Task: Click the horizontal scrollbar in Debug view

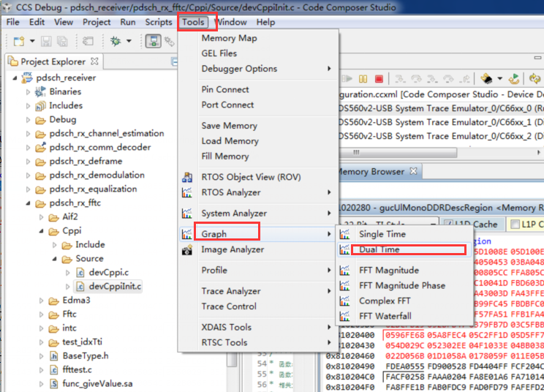Action: [x=398, y=153]
